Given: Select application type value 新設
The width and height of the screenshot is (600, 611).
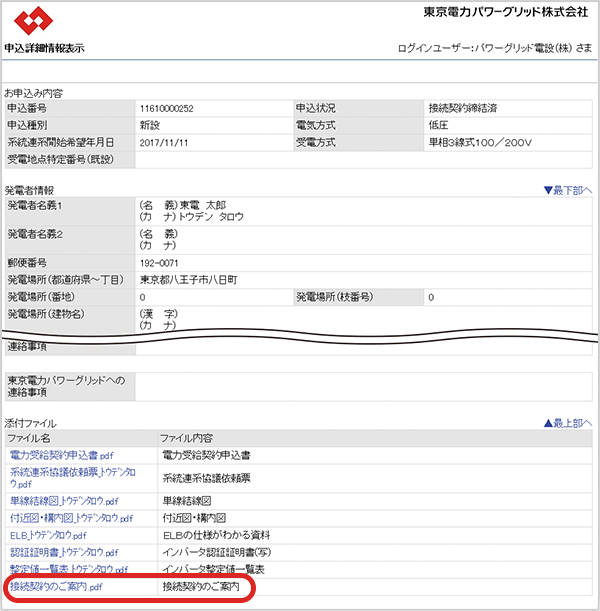Looking at the screenshot, I should click(x=150, y=125).
